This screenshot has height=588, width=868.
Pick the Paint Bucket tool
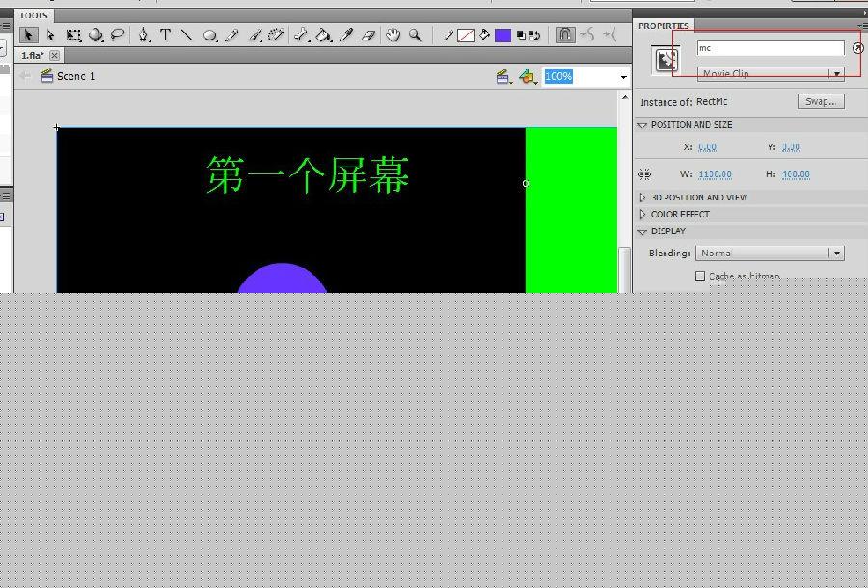coord(323,36)
